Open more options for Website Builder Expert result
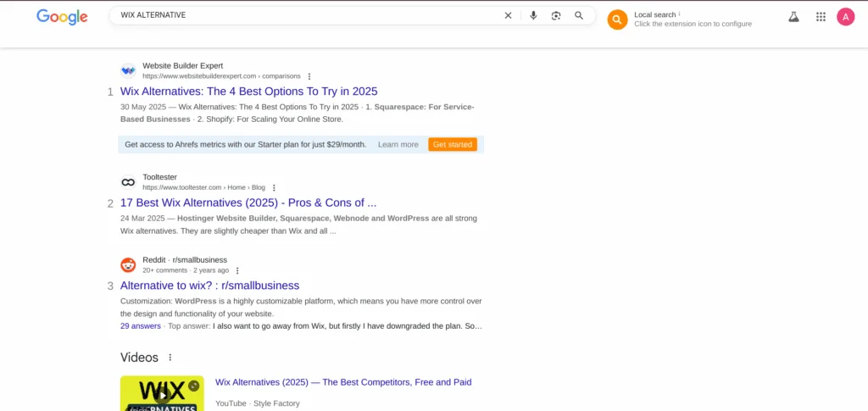 pos(309,76)
